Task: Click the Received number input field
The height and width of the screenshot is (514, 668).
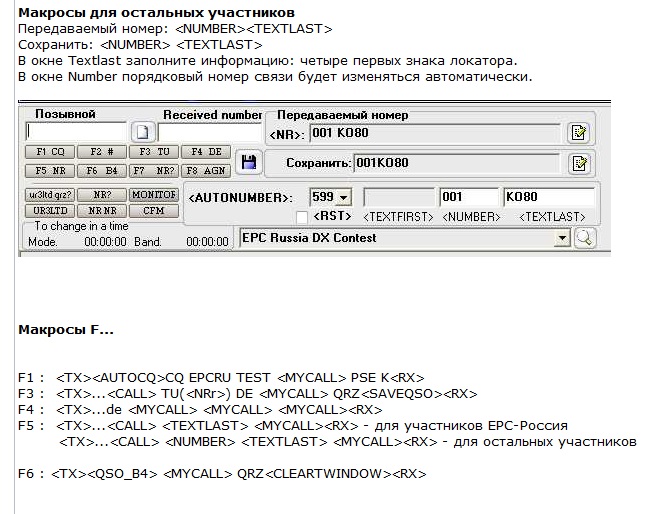Action: [208, 131]
